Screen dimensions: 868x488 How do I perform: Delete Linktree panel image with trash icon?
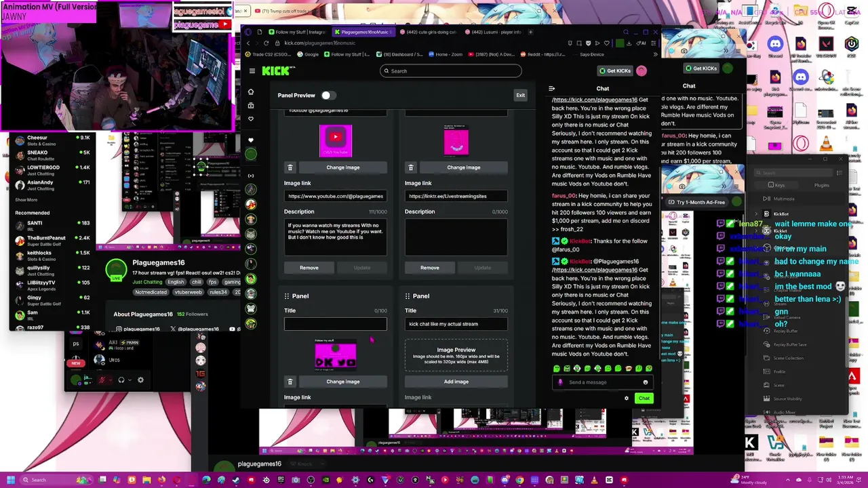point(411,167)
